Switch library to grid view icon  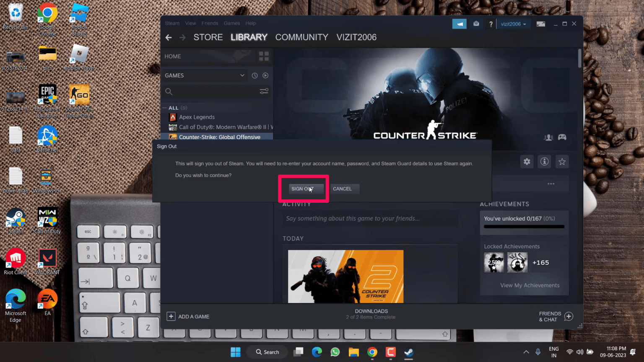[x=264, y=56]
